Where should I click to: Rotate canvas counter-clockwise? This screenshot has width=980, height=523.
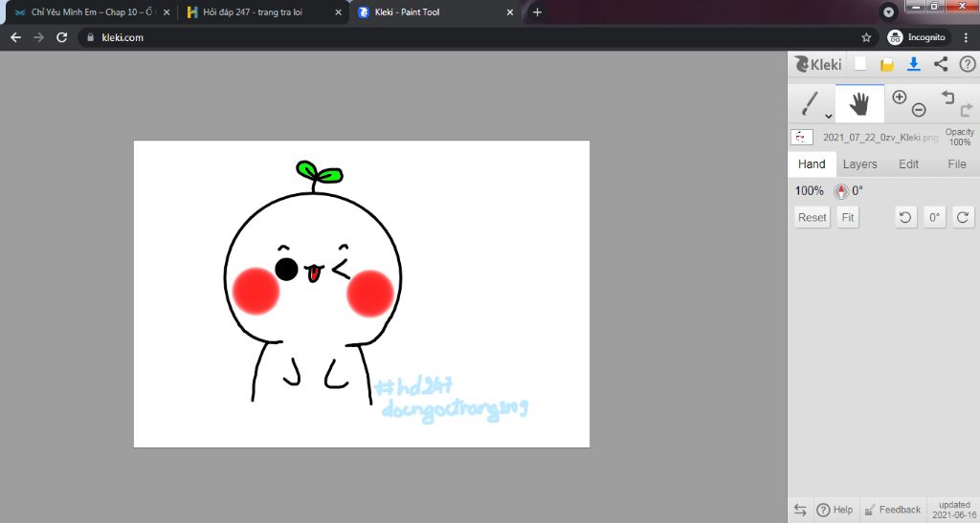pos(904,217)
